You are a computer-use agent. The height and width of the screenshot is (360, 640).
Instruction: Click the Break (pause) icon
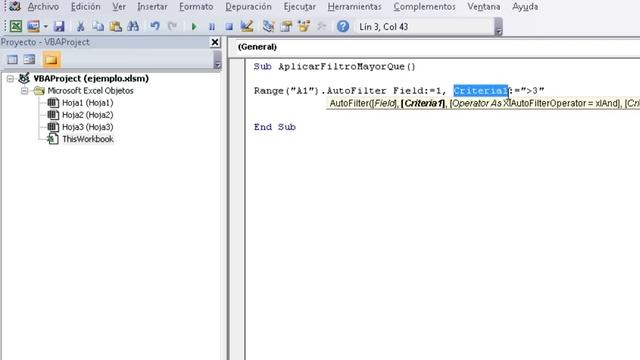[x=212, y=27]
